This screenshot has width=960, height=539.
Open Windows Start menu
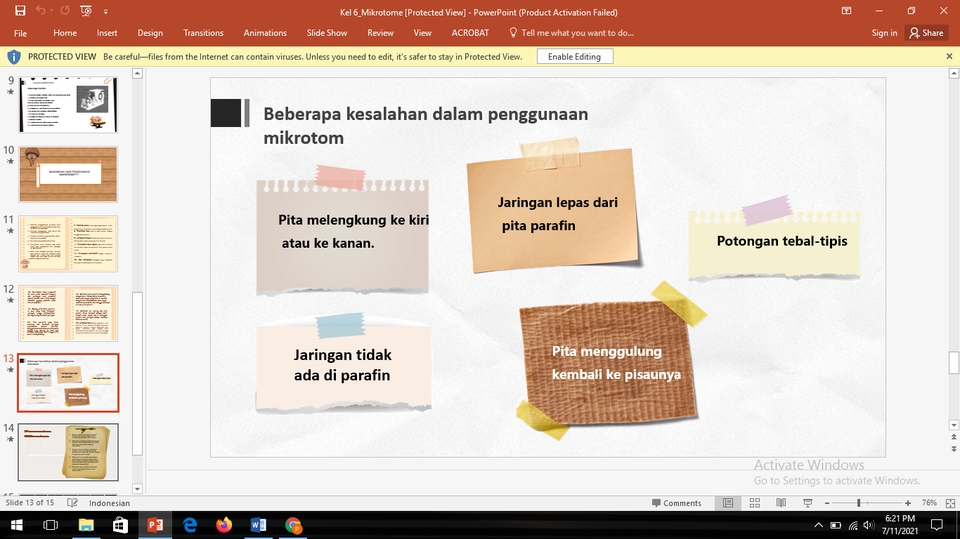17,526
